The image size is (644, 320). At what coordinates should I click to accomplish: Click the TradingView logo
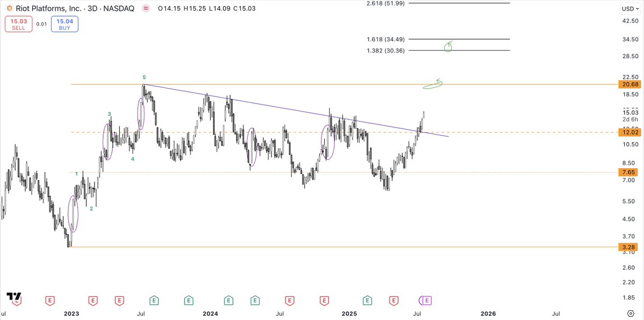(13, 296)
